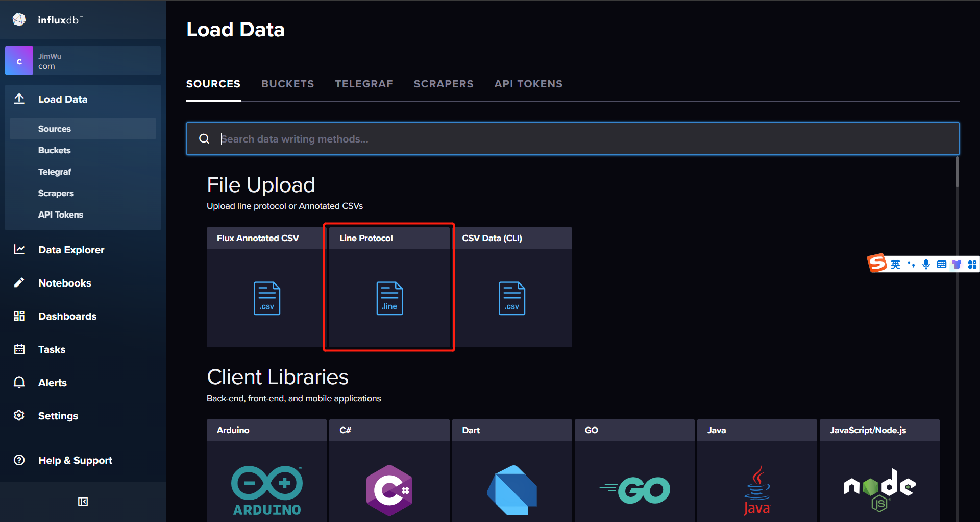Click the CSV Data (CLI) card title
980x522 pixels.
(x=492, y=238)
